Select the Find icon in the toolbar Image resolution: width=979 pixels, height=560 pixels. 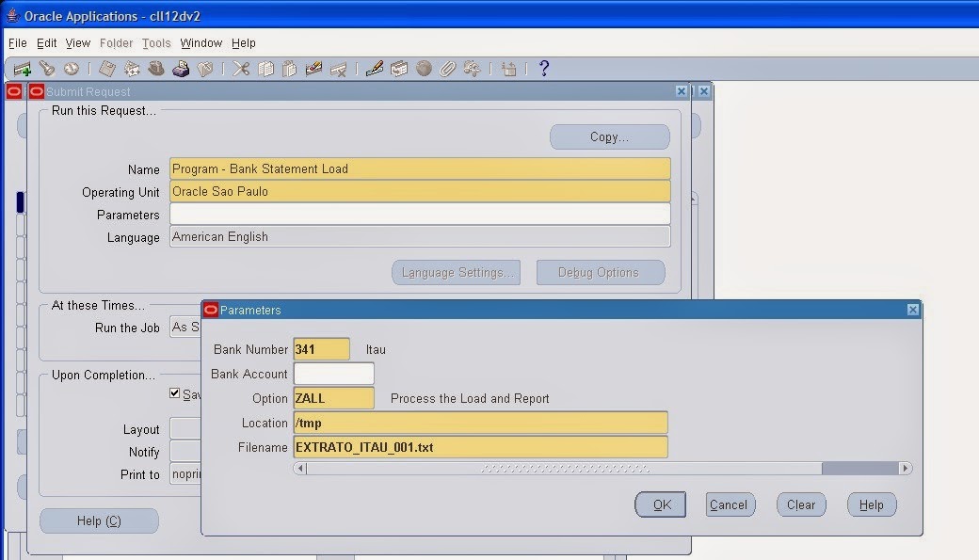click(47, 68)
